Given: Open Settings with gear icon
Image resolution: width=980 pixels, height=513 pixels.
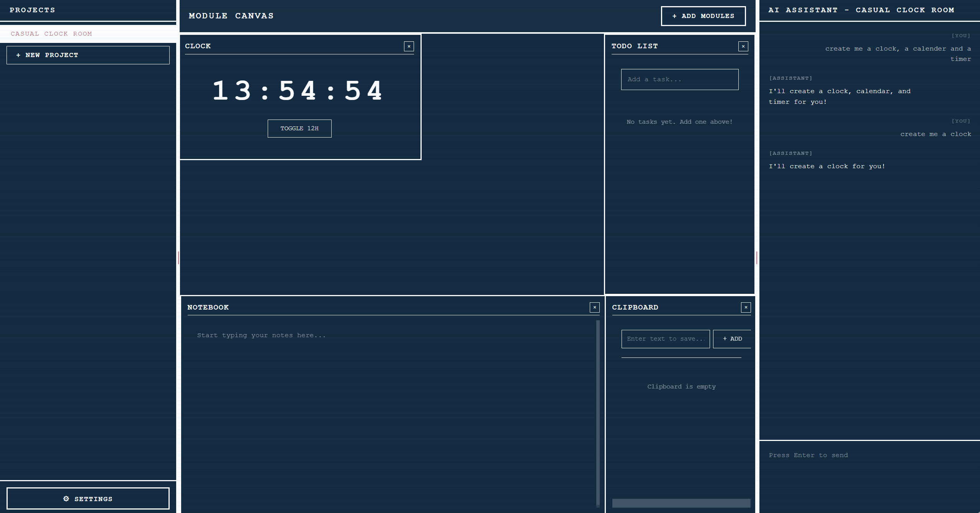Looking at the screenshot, I should click(88, 498).
